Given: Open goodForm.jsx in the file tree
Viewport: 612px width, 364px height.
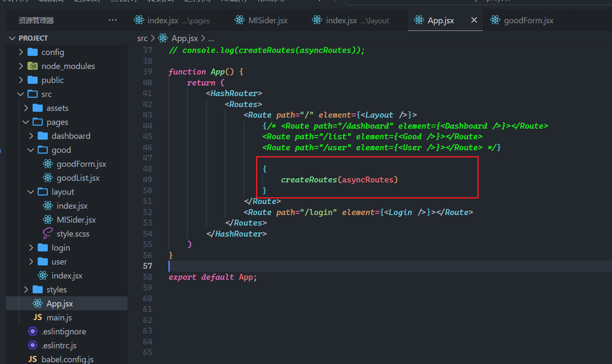Looking at the screenshot, I should (x=81, y=164).
